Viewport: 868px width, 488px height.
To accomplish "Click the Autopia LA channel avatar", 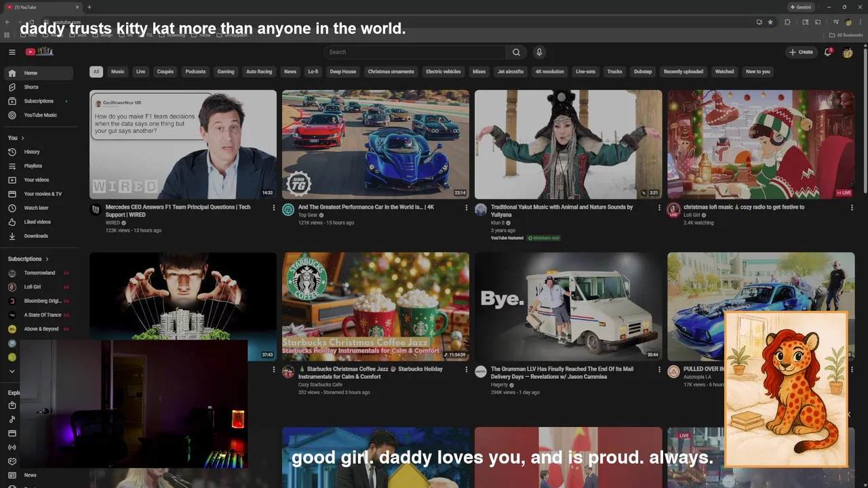I will (x=673, y=371).
